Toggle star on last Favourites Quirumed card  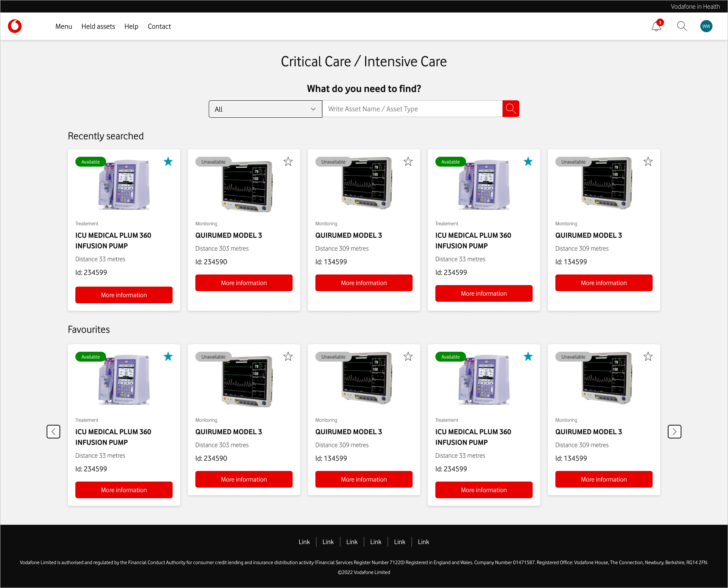[648, 357]
